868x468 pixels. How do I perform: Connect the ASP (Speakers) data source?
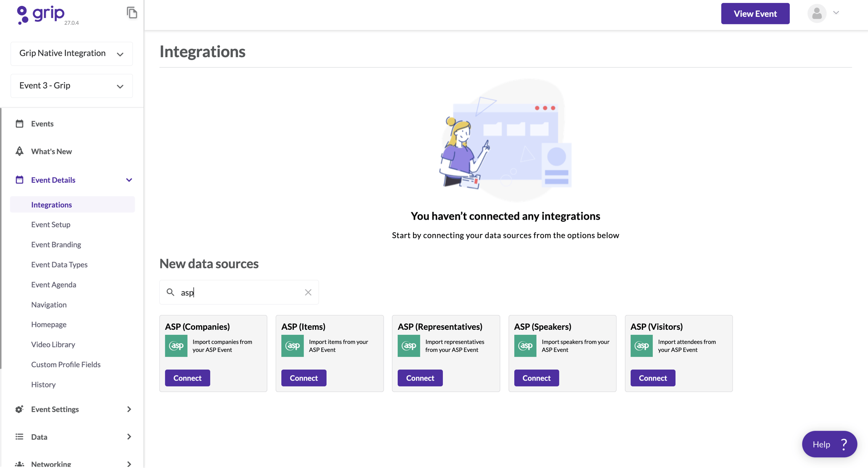tap(536, 378)
